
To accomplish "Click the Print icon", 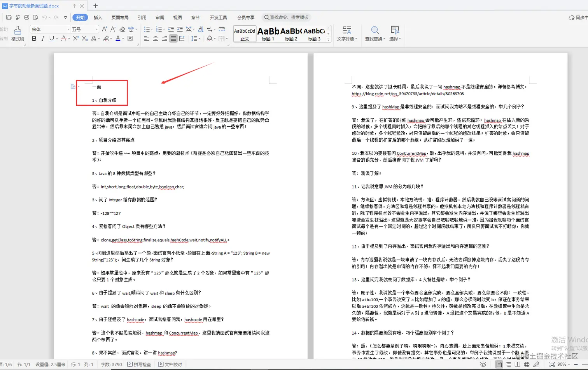I will point(26,17).
